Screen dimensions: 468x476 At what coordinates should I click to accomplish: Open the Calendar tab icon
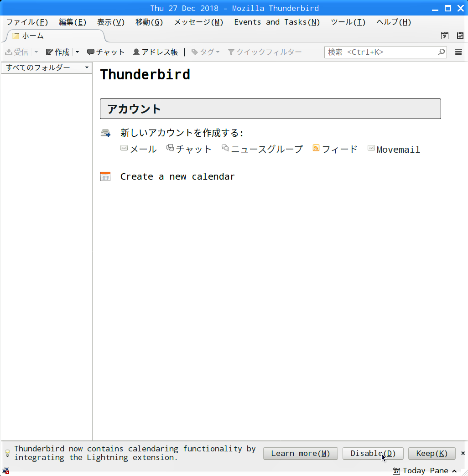point(445,36)
